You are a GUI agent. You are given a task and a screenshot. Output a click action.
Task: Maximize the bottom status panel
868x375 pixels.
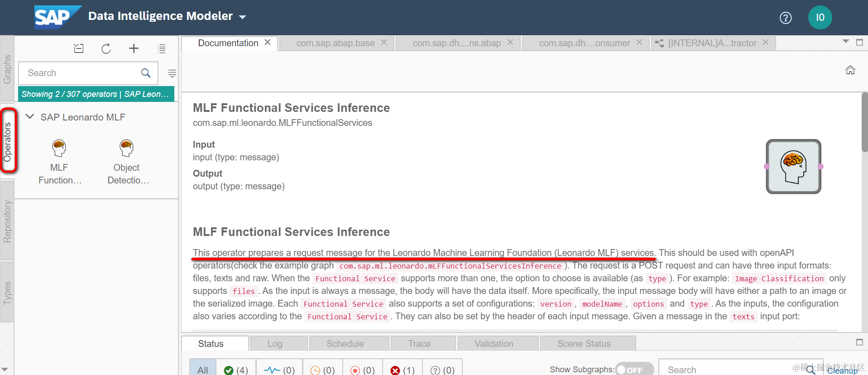859,342
